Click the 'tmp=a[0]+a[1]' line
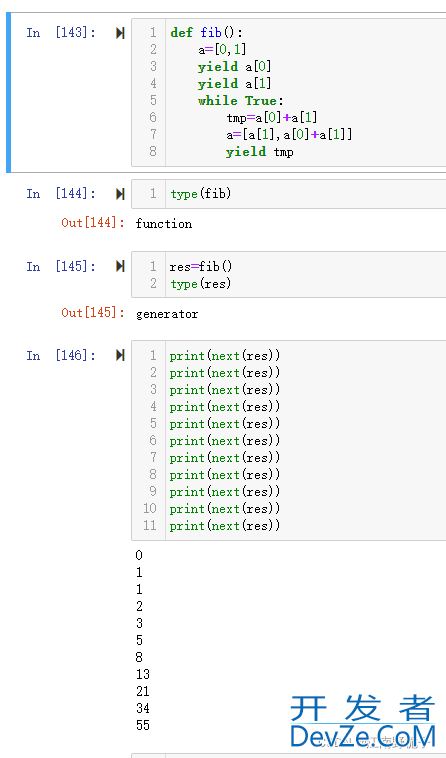This screenshot has width=446, height=758. click(272, 117)
